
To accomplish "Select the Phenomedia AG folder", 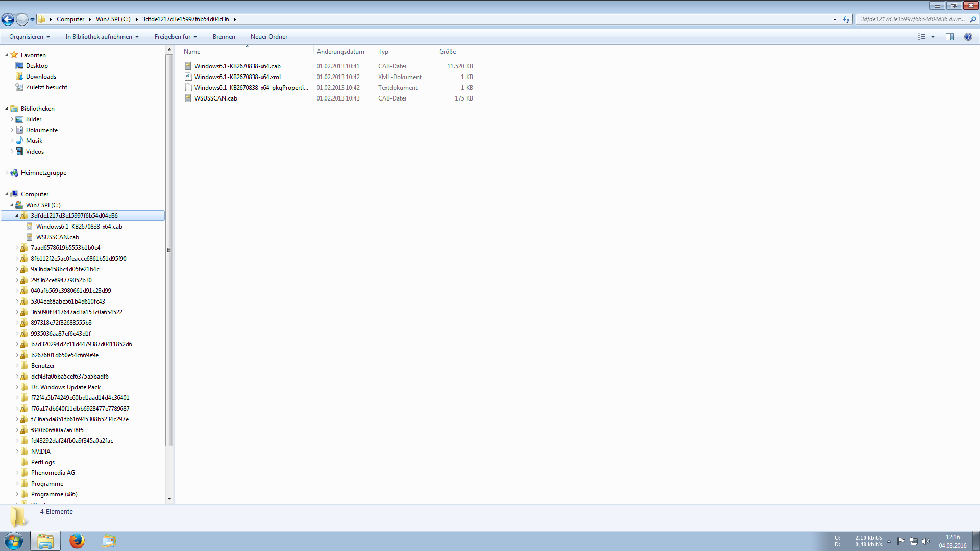I will [x=53, y=473].
